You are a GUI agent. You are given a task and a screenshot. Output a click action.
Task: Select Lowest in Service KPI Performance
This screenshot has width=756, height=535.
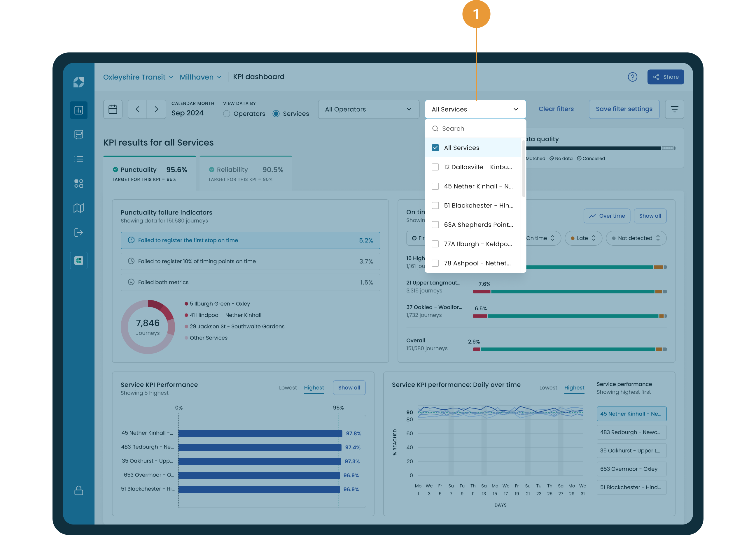click(x=288, y=388)
